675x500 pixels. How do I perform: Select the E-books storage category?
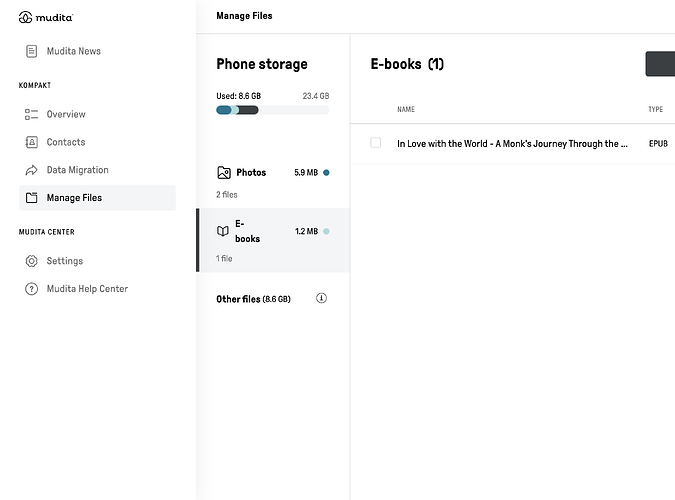pyautogui.click(x=273, y=240)
